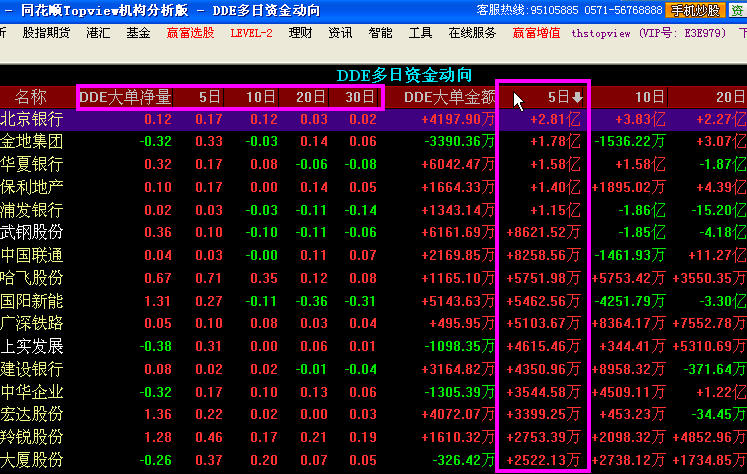Open the 工具 menu
This screenshot has height=474, width=747.
pos(421,33)
